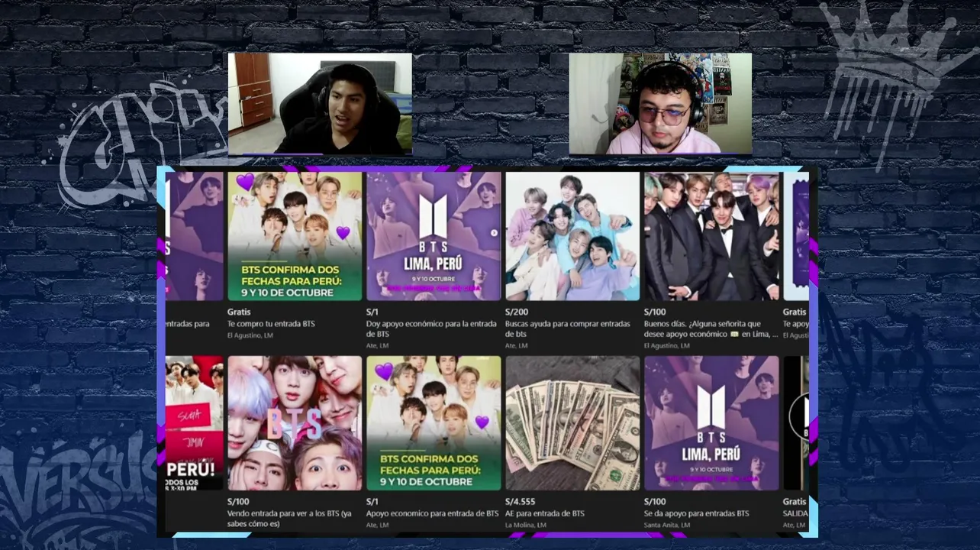Open listing 'Doy apoyo económico para la entrada de BTS'

[431, 328]
